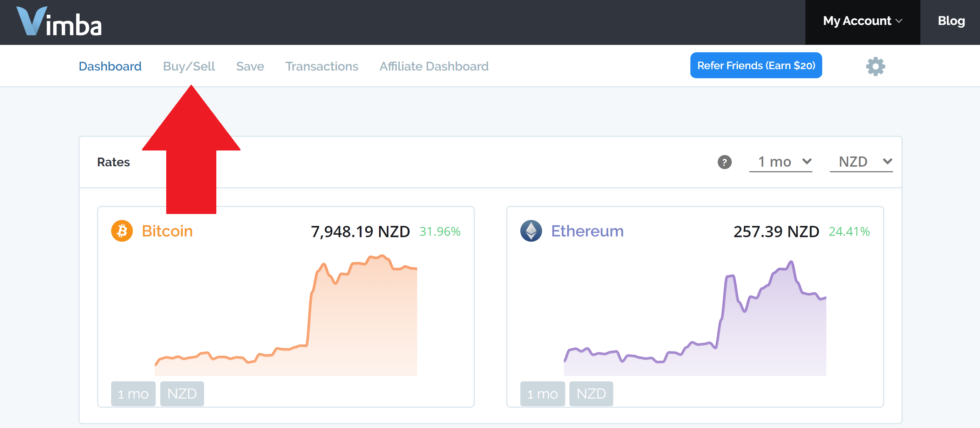
Task: Click the 24.41% Ethereum change value
Action: pyautogui.click(x=849, y=232)
